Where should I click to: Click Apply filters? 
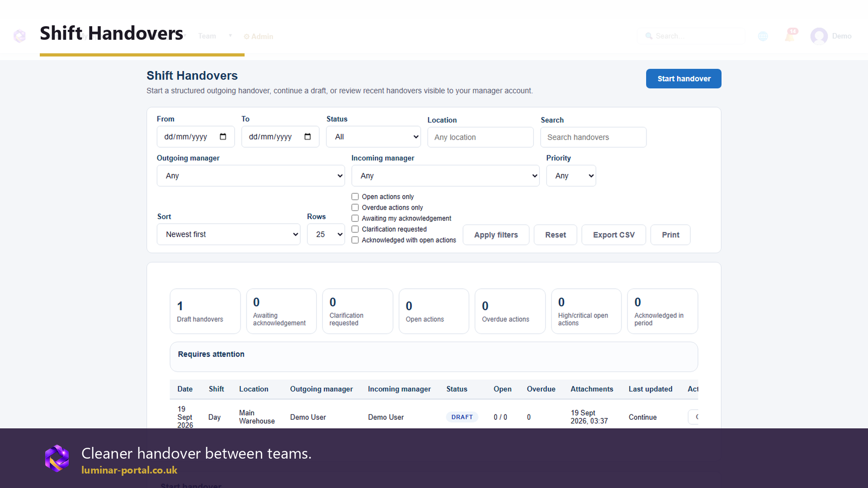(x=496, y=235)
